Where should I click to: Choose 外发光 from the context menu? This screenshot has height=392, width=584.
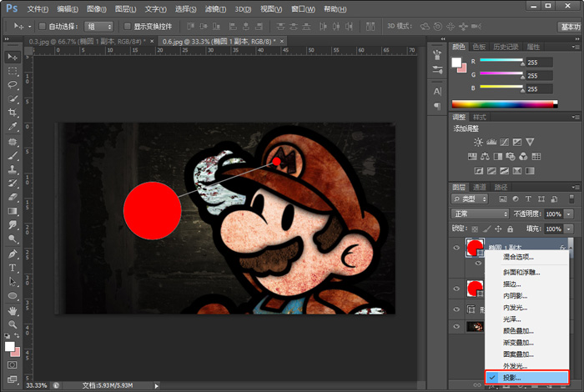click(526, 366)
